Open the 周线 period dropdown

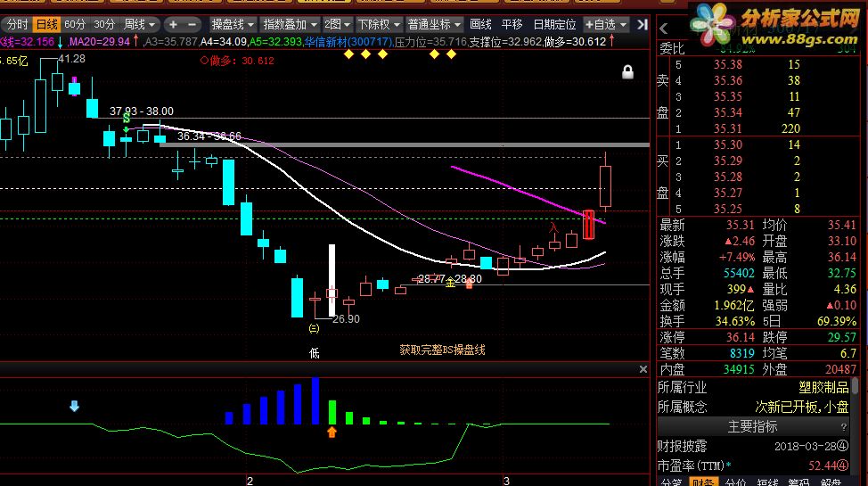click(139, 24)
